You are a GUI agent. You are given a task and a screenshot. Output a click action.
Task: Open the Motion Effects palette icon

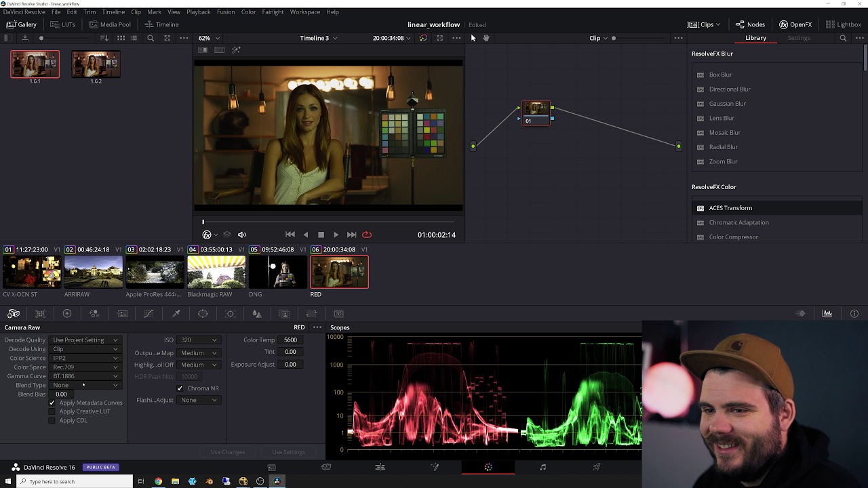point(122,314)
